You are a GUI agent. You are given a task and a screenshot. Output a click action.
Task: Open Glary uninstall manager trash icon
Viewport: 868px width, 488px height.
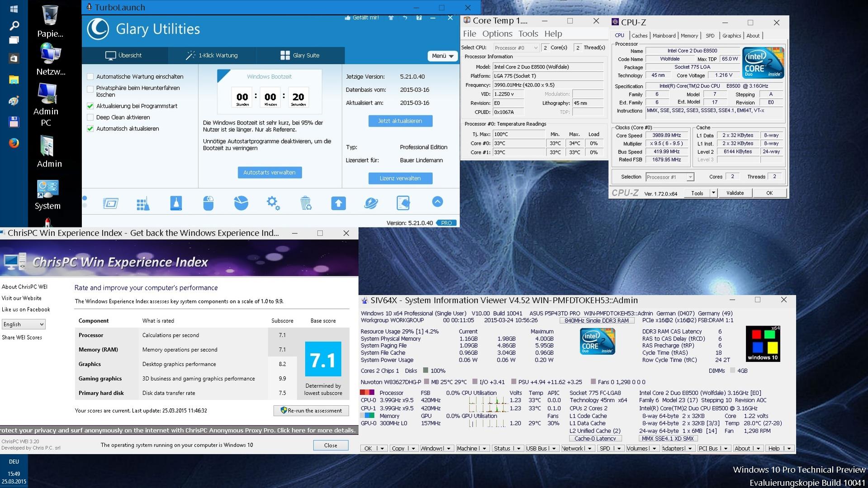[x=306, y=203]
